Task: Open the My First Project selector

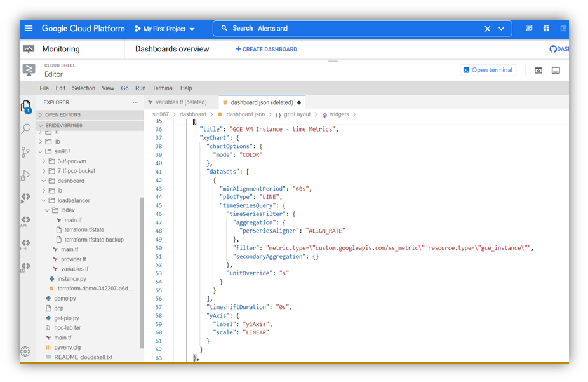Action: (x=164, y=29)
